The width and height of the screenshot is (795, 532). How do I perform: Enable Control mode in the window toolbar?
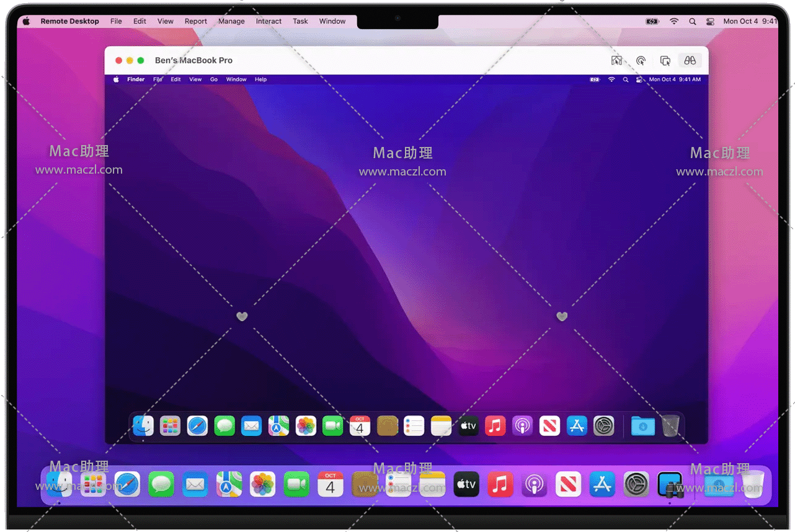click(641, 60)
